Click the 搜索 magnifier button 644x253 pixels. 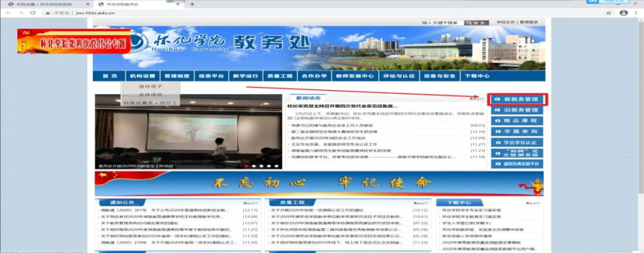pyautogui.click(x=476, y=23)
